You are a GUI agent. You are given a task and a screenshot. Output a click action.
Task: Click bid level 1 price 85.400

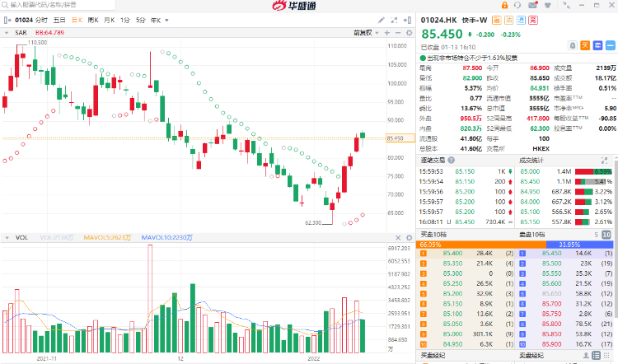(452, 254)
